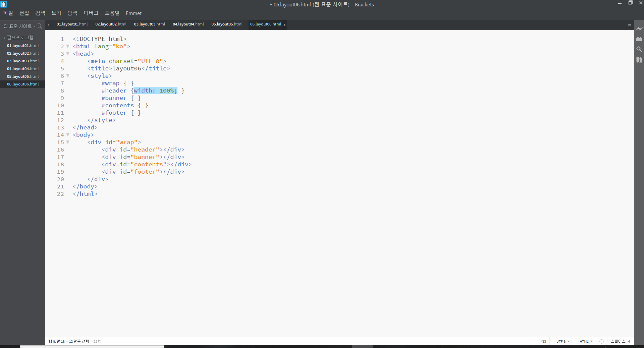Open the 도움말 menu
The width and height of the screenshot is (644, 348).
click(112, 13)
